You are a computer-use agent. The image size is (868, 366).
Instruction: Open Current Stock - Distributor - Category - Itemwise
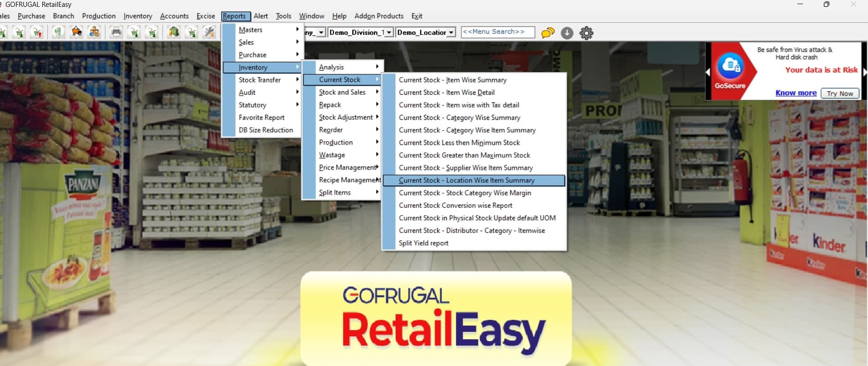[x=474, y=230]
